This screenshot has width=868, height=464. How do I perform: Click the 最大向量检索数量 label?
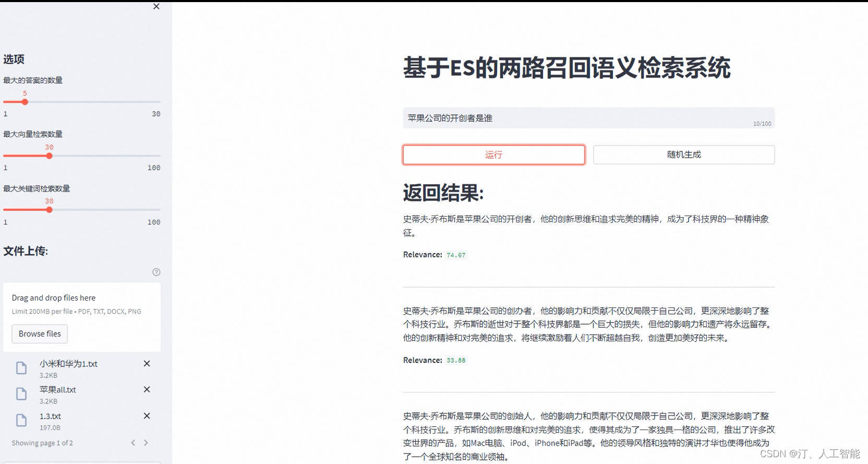33,134
